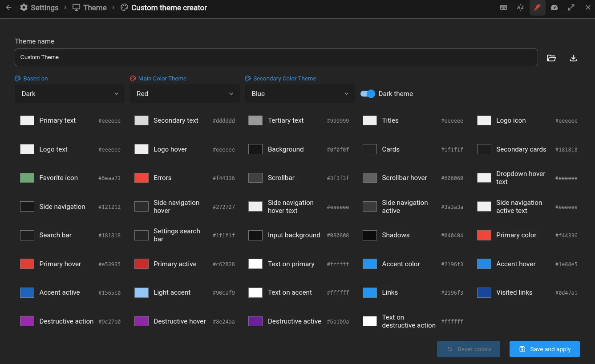
Task: Change the Cards color swatch
Action: click(370, 149)
